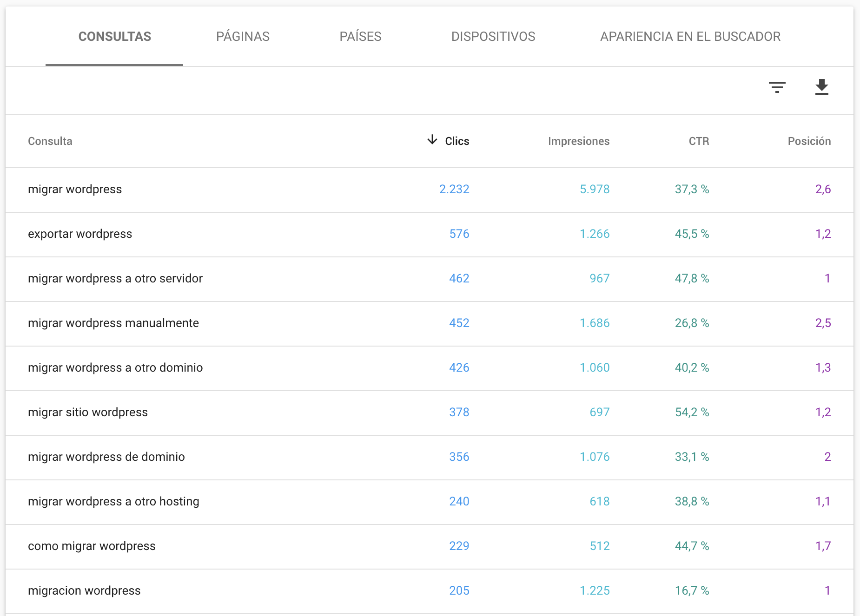
Task: Click the 33,1 % CTR value
Action: [x=692, y=457]
